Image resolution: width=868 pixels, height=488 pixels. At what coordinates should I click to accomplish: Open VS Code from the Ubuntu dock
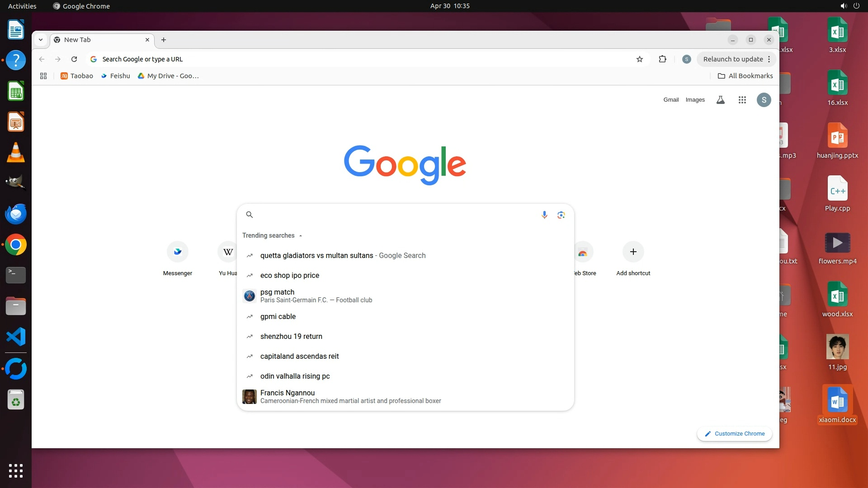16,337
